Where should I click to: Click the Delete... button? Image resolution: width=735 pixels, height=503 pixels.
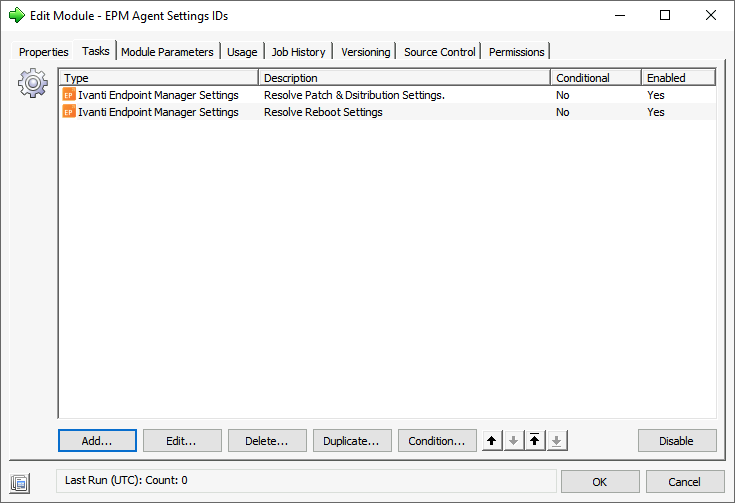pos(267,441)
